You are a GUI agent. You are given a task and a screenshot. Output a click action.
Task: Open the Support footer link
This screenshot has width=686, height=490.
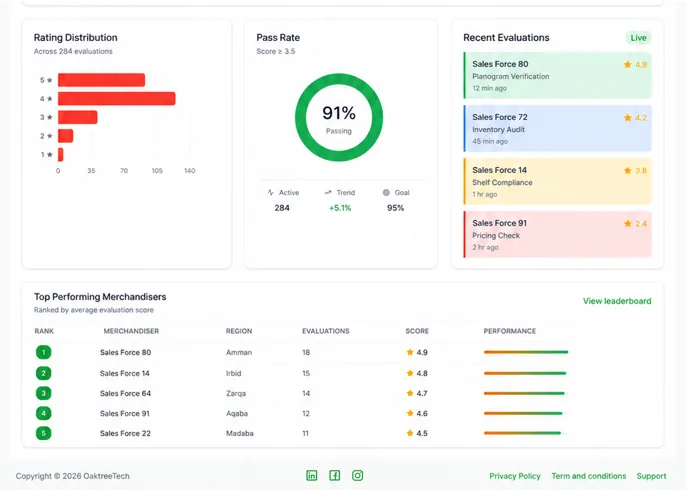pos(651,476)
